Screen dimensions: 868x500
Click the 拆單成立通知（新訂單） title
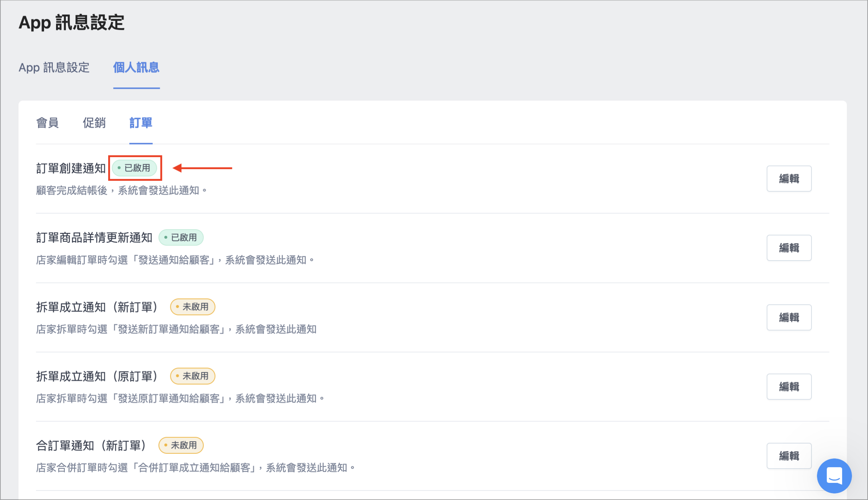(x=97, y=307)
